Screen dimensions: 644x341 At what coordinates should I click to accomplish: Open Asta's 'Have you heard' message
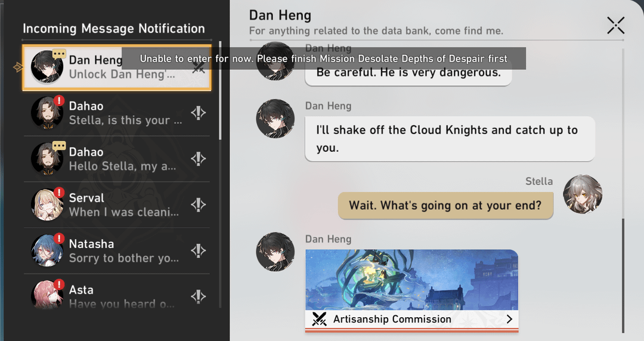pyautogui.click(x=117, y=293)
